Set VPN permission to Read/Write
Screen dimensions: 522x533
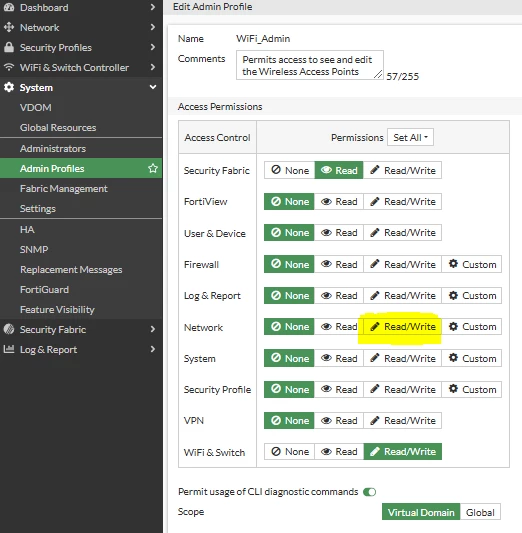[402, 420]
